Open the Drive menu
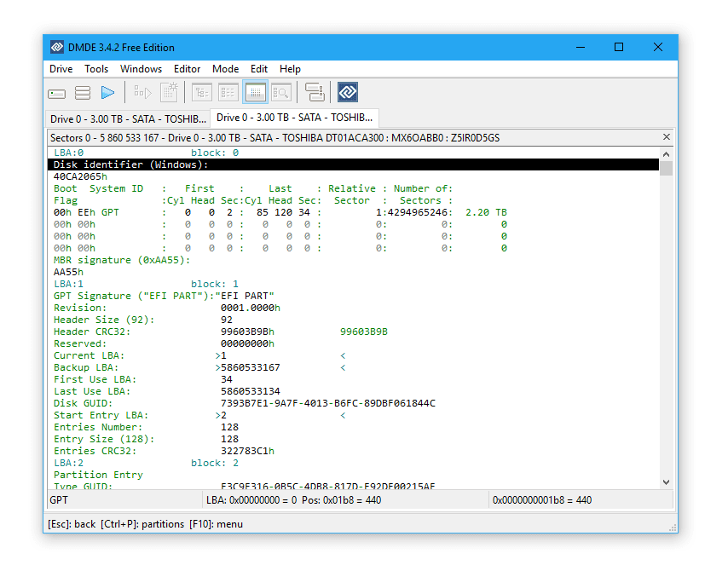The image size is (728, 571). [x=61, y=69]
